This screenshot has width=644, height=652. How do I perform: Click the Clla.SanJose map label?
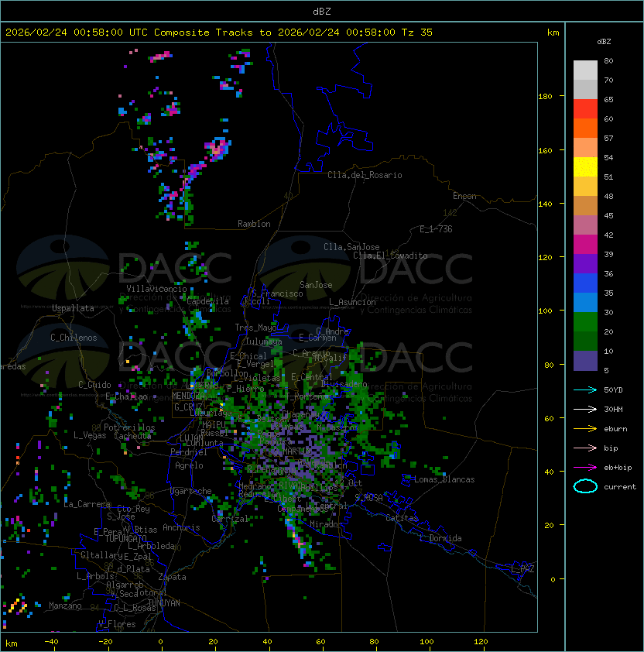coord(351,247)
